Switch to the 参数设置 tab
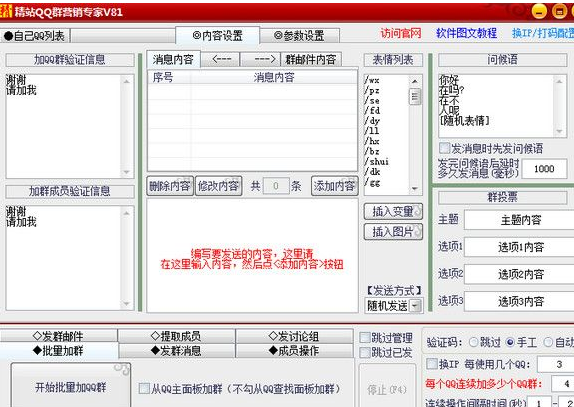Viewport: 574px width, 407px height. tap(299, 36)
